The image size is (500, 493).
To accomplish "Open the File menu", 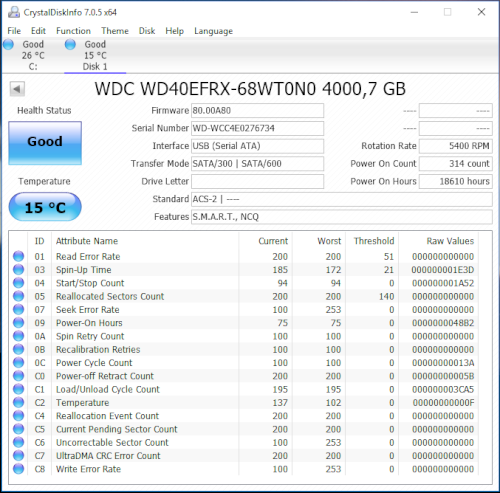I will coord(14,31).
